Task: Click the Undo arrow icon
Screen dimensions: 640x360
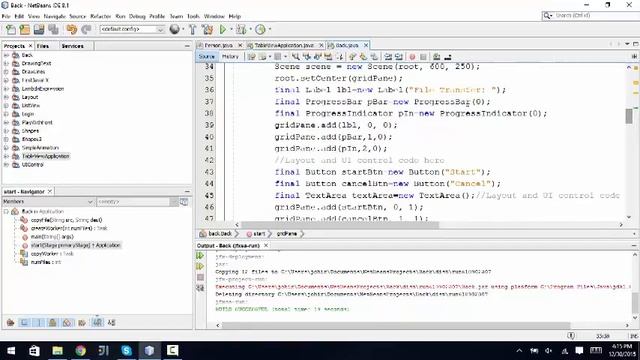Action: (72, 29)
